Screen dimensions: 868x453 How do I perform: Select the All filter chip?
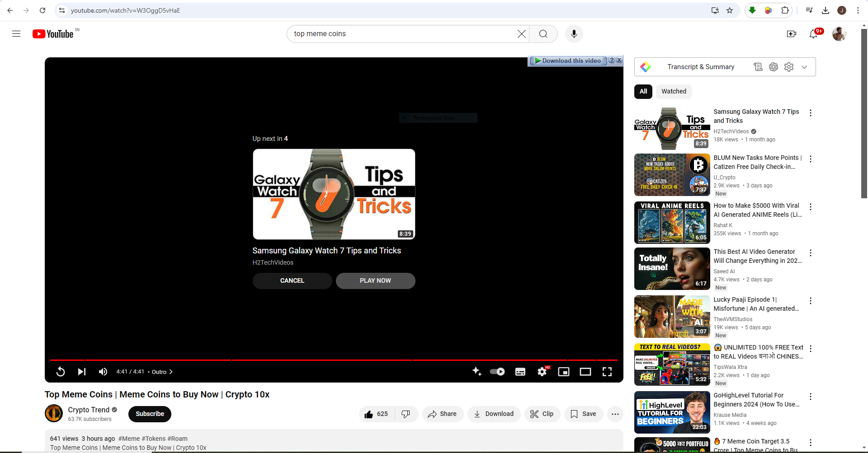643,92
